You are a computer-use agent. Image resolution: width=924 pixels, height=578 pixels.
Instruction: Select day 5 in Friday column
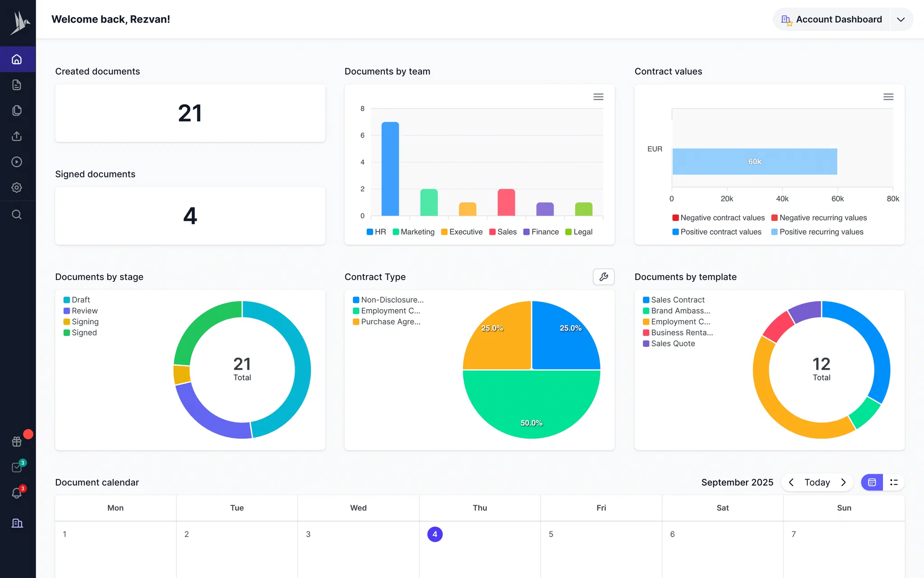point(551,534)
